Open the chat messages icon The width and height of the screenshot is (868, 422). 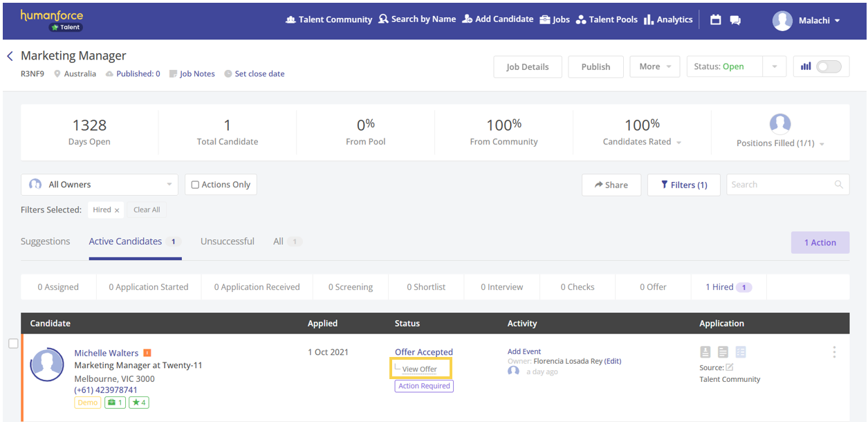tap(735, 20)
